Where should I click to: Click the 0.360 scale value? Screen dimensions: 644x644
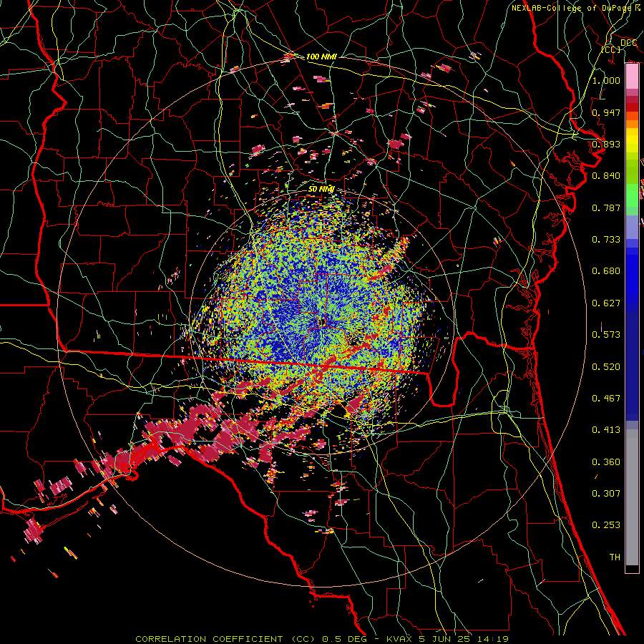pyautogui.click(x=606, y=462)
